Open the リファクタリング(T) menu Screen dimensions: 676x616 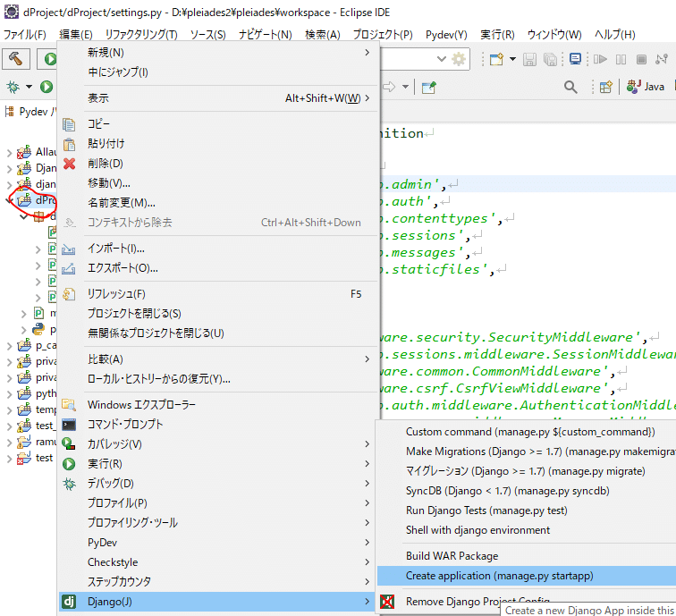pos(141,35)
